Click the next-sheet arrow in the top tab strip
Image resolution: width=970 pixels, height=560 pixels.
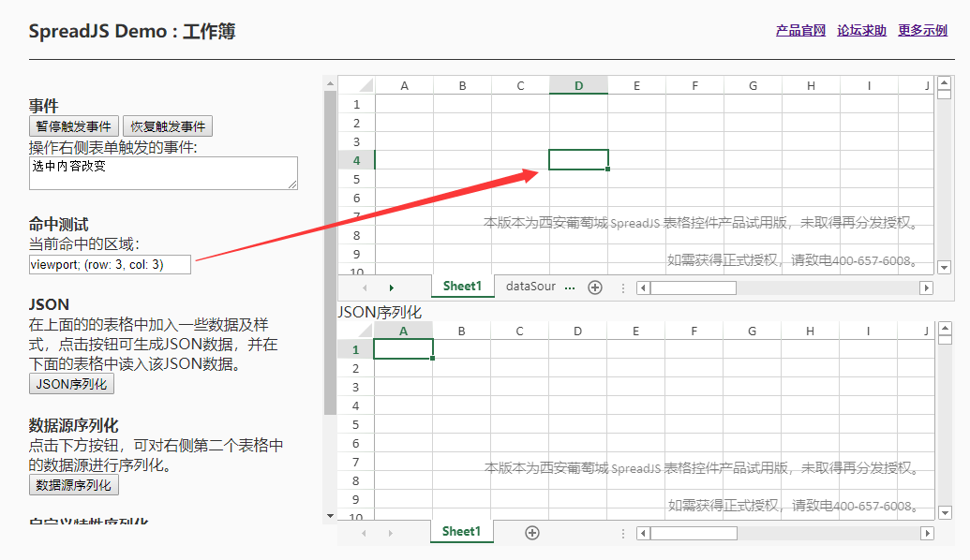(391, 287)
